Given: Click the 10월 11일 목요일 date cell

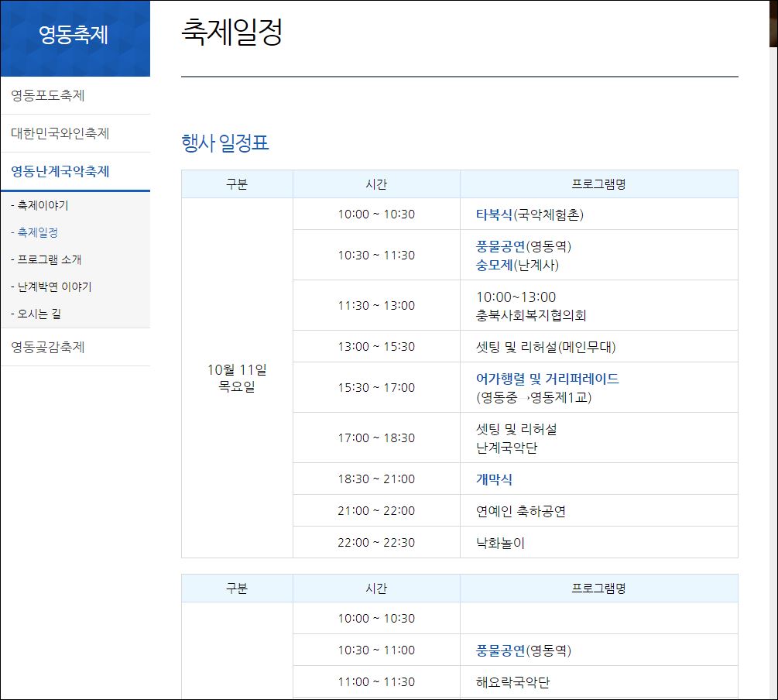Looking at the screenshot, I should coord(237,379).
